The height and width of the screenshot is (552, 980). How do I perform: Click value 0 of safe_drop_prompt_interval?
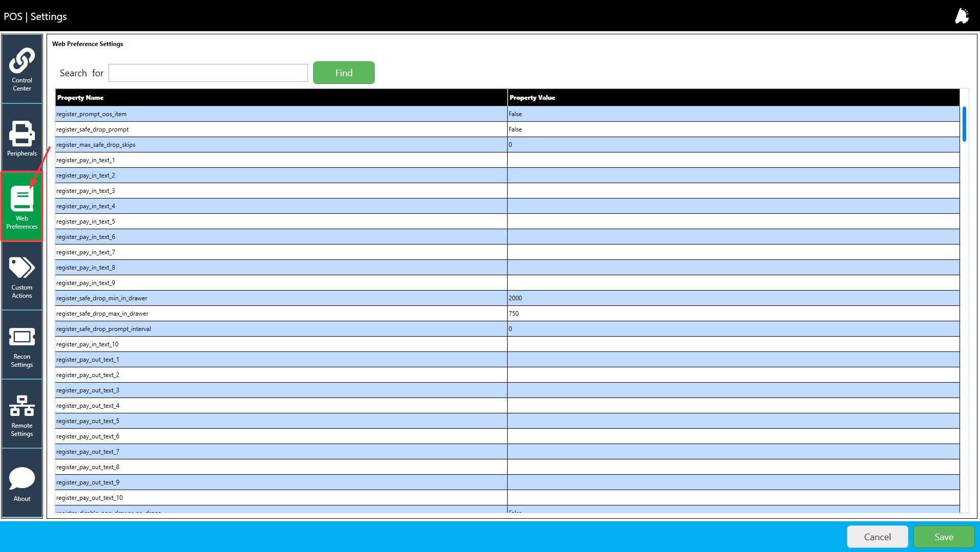(510, 329)
